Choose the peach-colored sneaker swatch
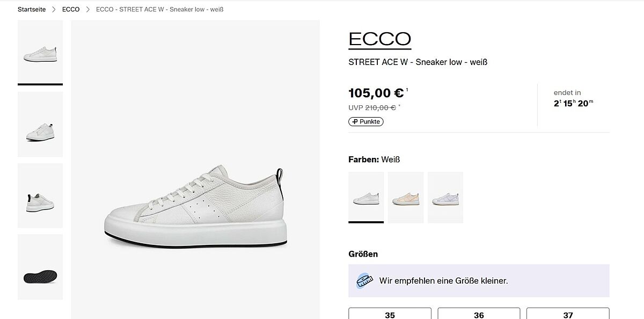The height and width of the screenshot is (319, 644). pos(406,197)
